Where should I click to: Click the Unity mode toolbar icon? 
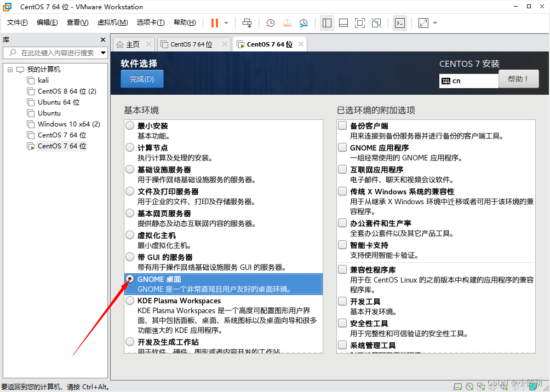pos(376,23)
